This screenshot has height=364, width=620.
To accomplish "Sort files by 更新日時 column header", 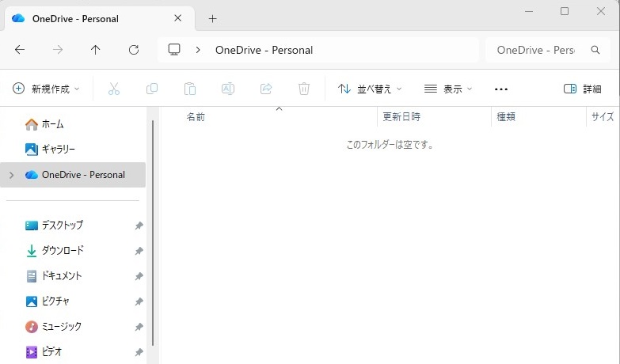I will pos(401,116).
